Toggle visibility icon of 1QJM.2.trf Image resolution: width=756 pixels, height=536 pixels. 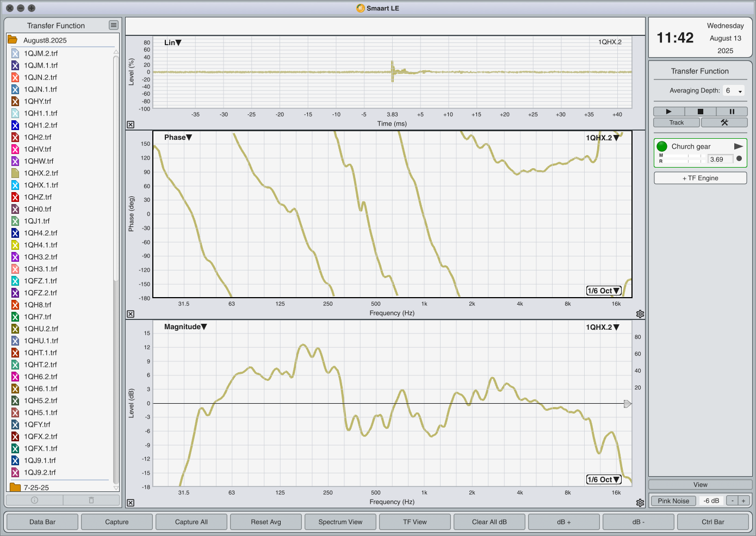click(x=15, y=53)
